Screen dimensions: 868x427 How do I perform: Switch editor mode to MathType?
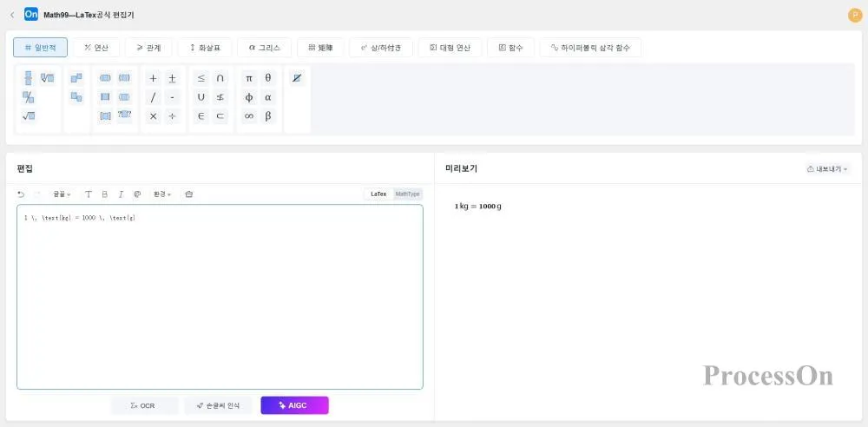coord(407,194)
